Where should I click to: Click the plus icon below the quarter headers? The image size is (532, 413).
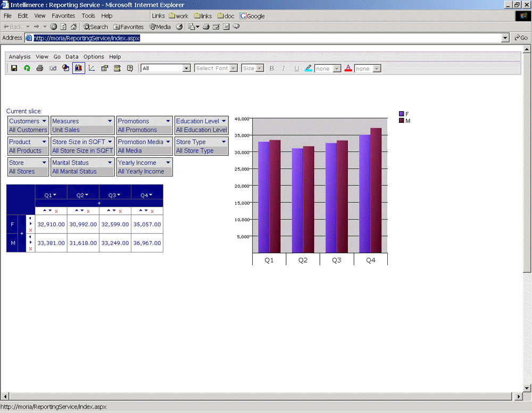[x=99, y=203]
